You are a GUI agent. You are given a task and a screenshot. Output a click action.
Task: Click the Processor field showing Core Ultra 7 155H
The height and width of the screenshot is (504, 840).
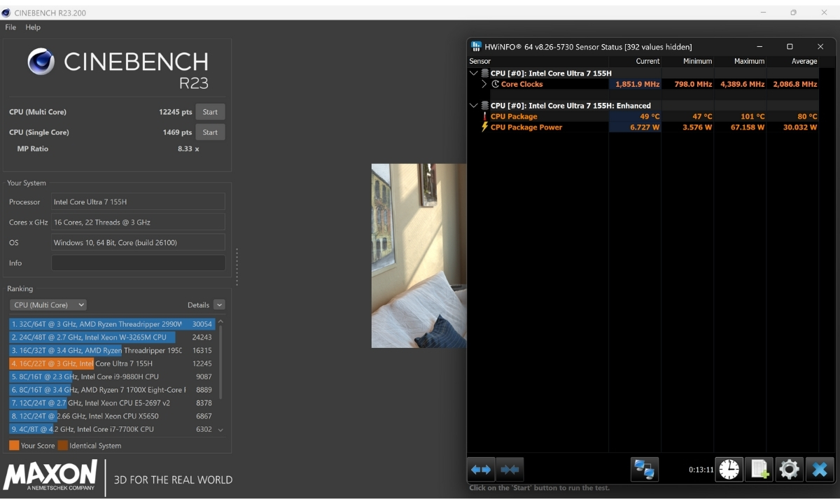[139, 202]
